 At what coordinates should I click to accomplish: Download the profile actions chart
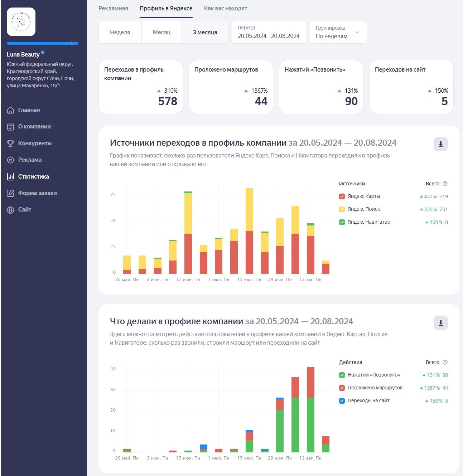pos(440,323)
